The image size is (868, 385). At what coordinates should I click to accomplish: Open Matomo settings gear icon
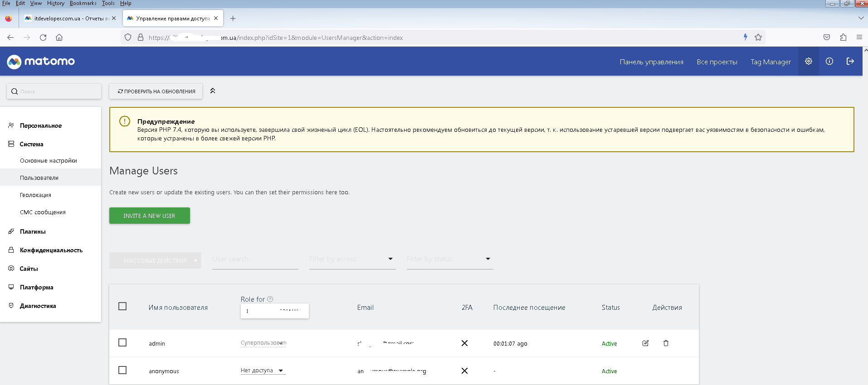pyautogui.click(x=808, y=62)
